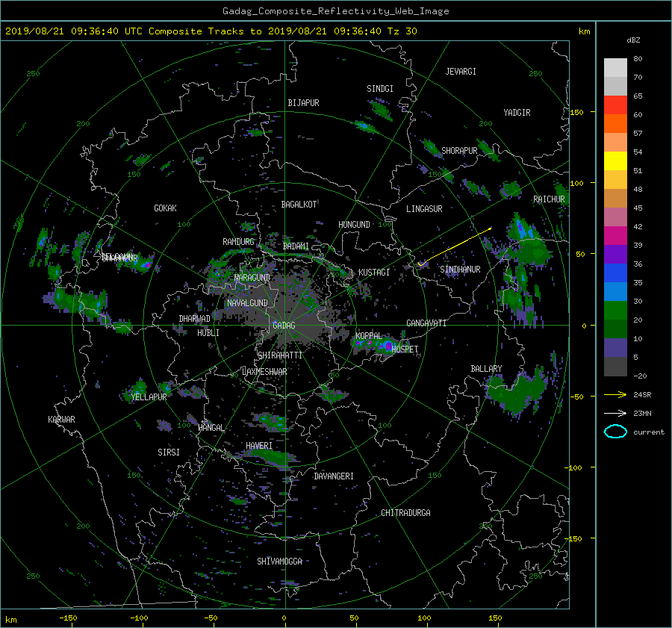Click the dBZ legend heading
672x628 pixels.
click(633, 40)
